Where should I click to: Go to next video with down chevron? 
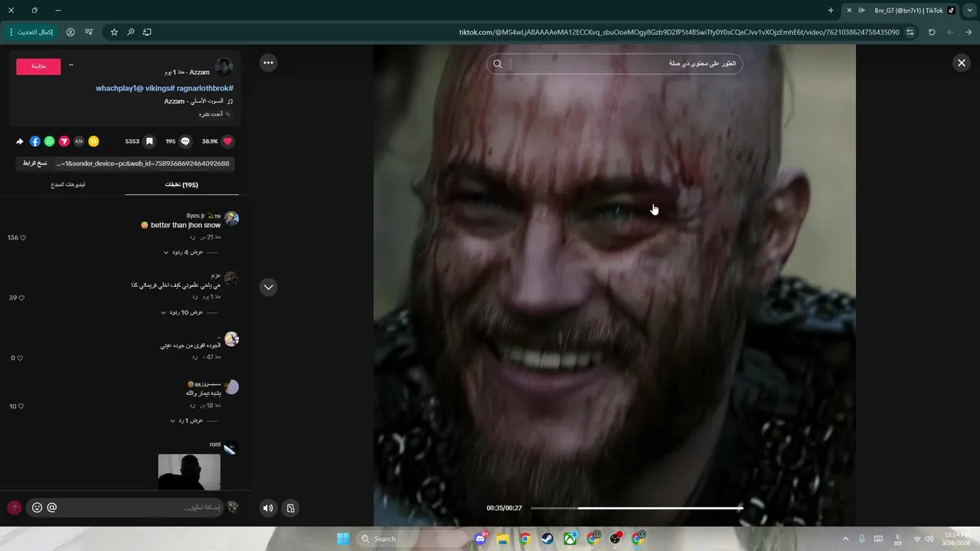[x=268, y=287]
